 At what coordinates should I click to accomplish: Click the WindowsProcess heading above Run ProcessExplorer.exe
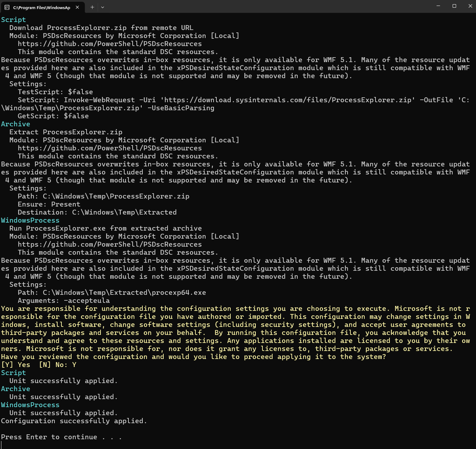30,220
